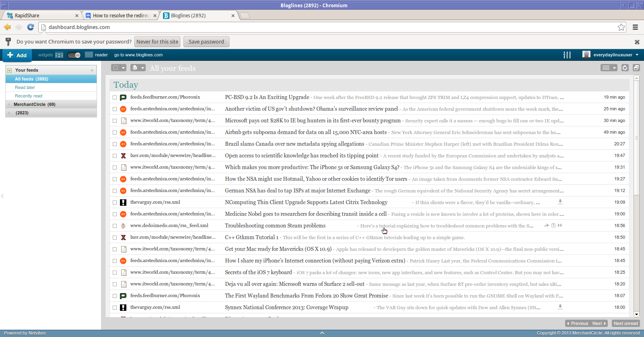Open the view mode dropdown
This screenshot has height=337, width=644.
pyautogui.click(x=609, y=68)
